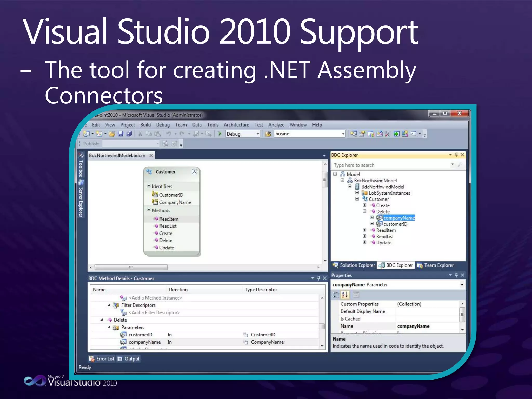Pin the BDC Explorer panel
Screen dimensions: 532x399
click(456, 155)
